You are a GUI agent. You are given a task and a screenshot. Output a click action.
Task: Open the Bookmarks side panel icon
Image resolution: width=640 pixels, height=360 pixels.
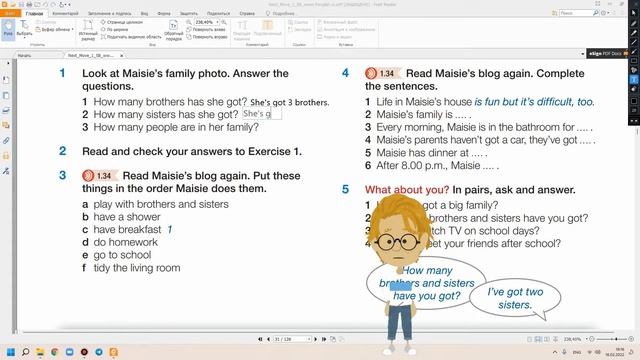[6, 80]
